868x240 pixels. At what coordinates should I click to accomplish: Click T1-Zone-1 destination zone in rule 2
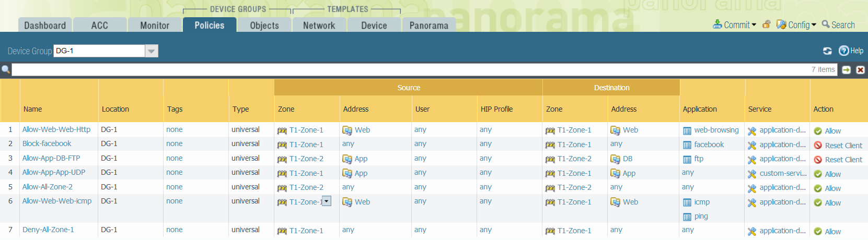click(x=574, y=145)
